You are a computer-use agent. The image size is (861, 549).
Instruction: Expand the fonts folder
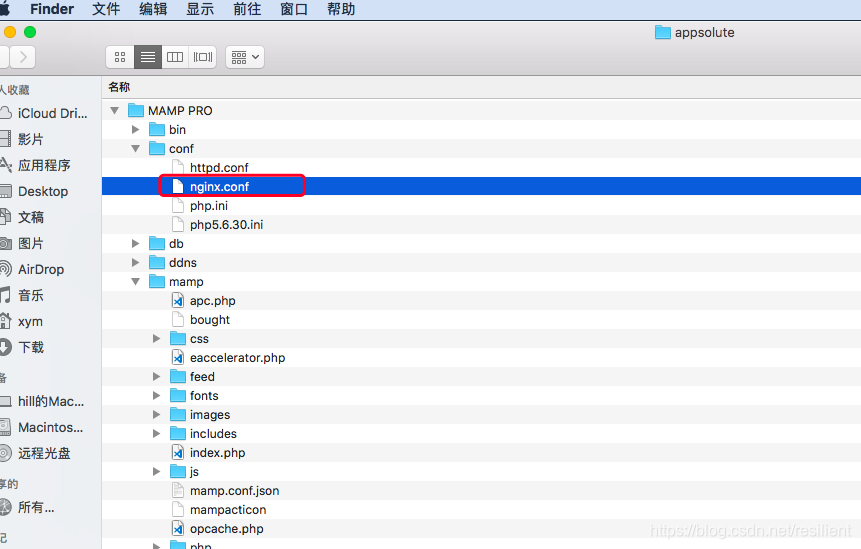tap(156, 396)
